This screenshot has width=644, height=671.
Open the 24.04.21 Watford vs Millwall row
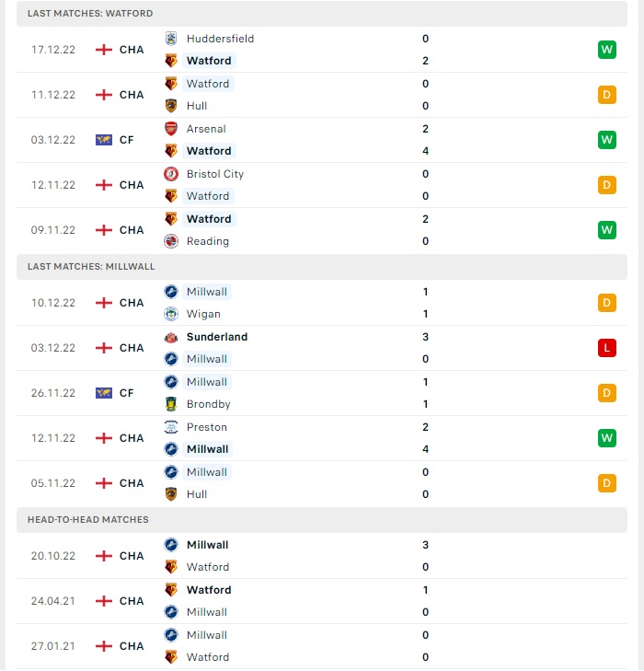pos(322,601)
